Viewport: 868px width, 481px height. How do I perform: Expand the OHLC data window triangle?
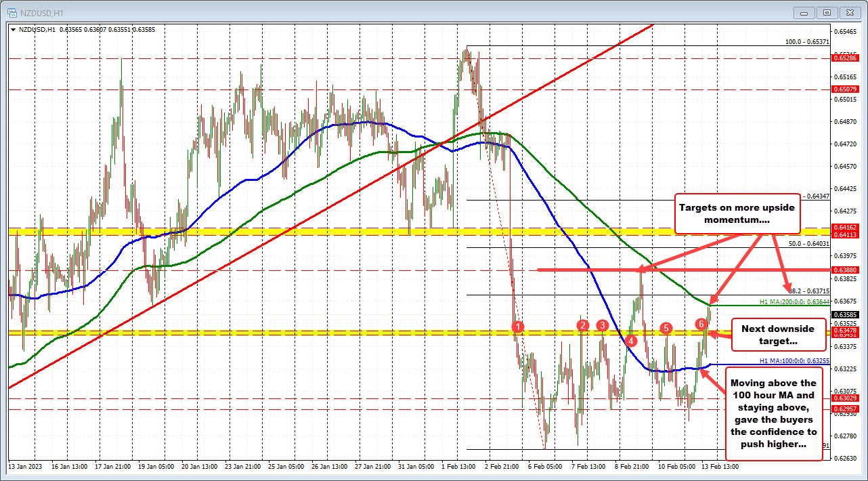(x=14, y=30)
